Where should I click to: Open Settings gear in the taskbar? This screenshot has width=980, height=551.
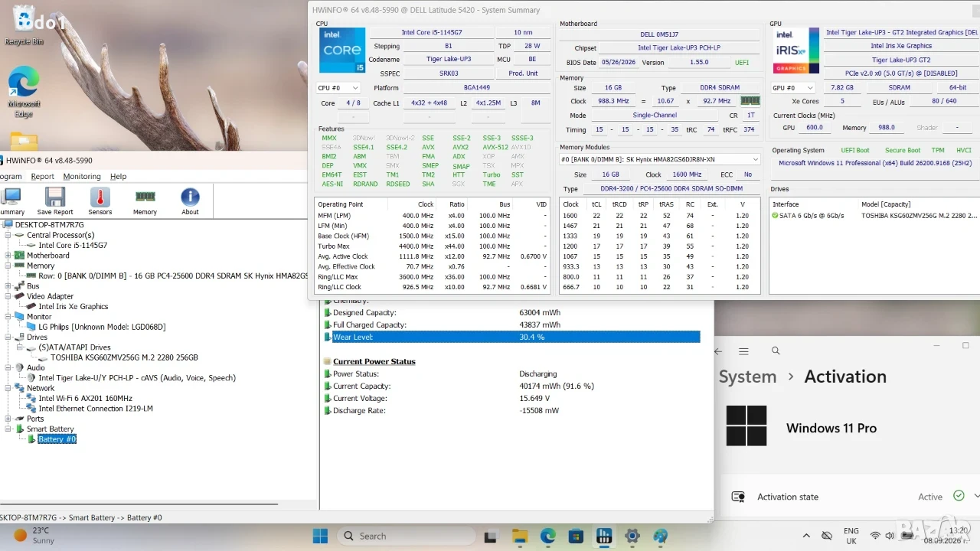632,536
